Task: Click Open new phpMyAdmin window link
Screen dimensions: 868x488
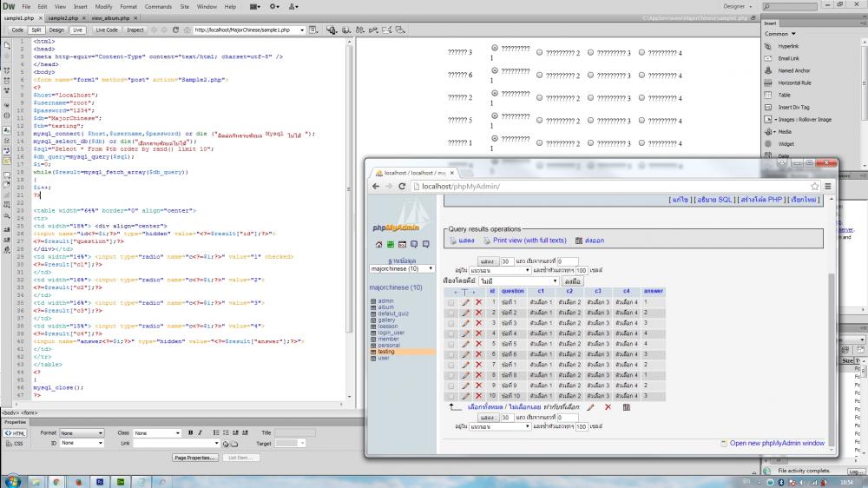Action: (x=777, y=443)
